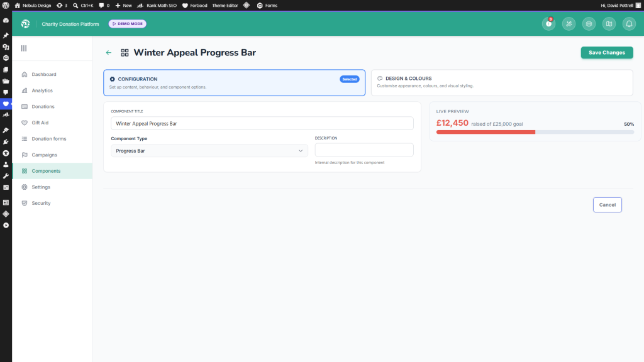
Task: Click into the Component Title field
Action: pyautogui.click(x=262, y=123)
